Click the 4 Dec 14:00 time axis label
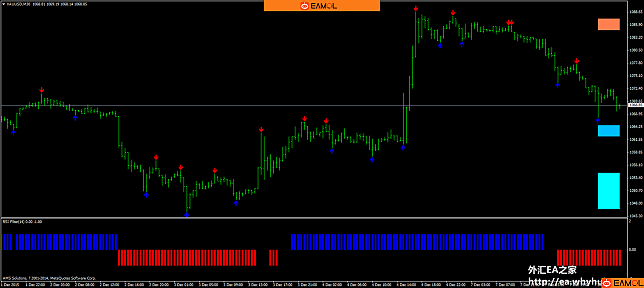The image size is (644, 288). click(x=407, y=285)
